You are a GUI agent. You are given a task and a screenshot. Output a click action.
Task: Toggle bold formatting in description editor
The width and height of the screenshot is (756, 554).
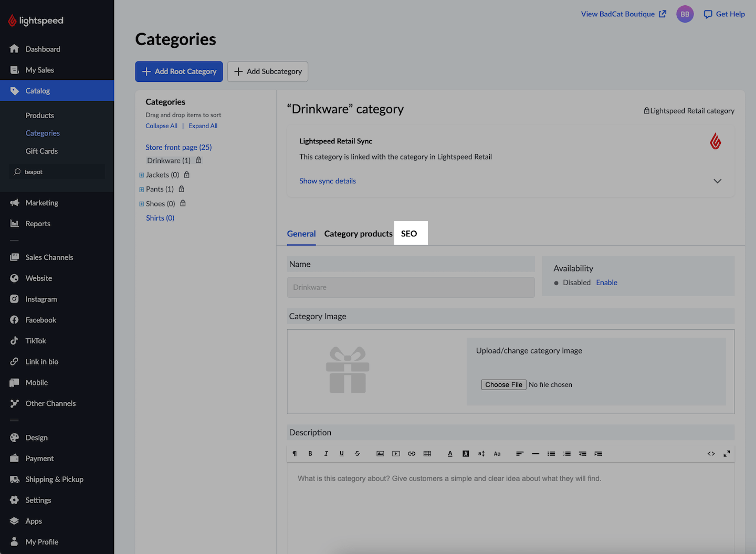310,454
